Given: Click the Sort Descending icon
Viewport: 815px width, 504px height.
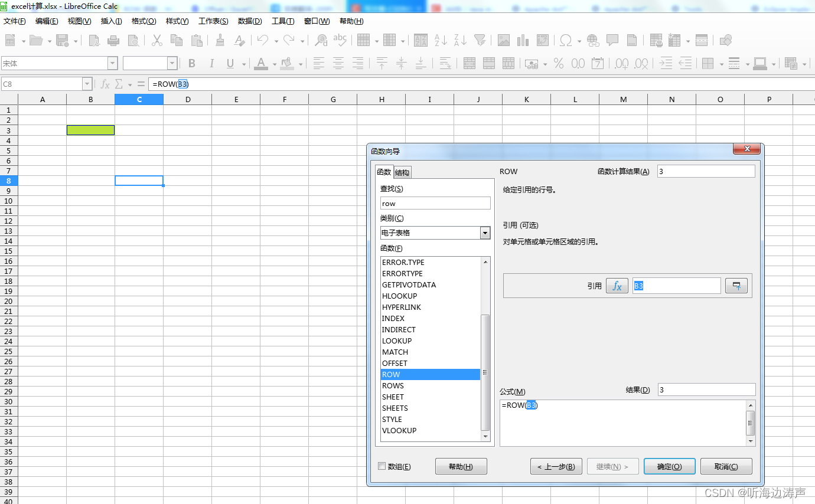Looking at the screenshot, I should 461,40.
